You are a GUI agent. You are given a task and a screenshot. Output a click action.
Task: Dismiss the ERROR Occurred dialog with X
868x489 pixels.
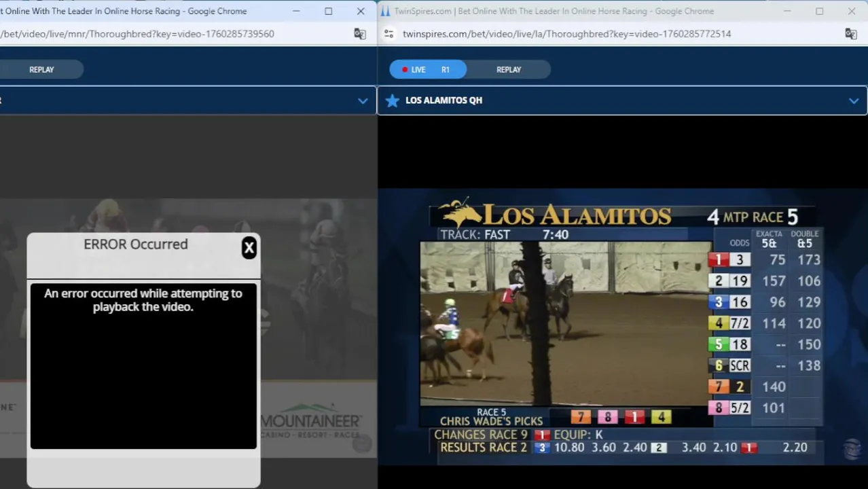[x=249, y=248]
